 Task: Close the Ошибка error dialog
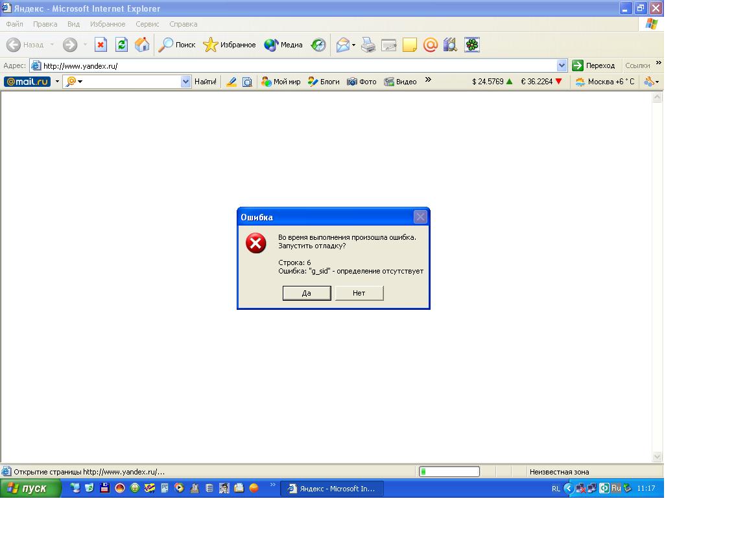pos(420,217)
